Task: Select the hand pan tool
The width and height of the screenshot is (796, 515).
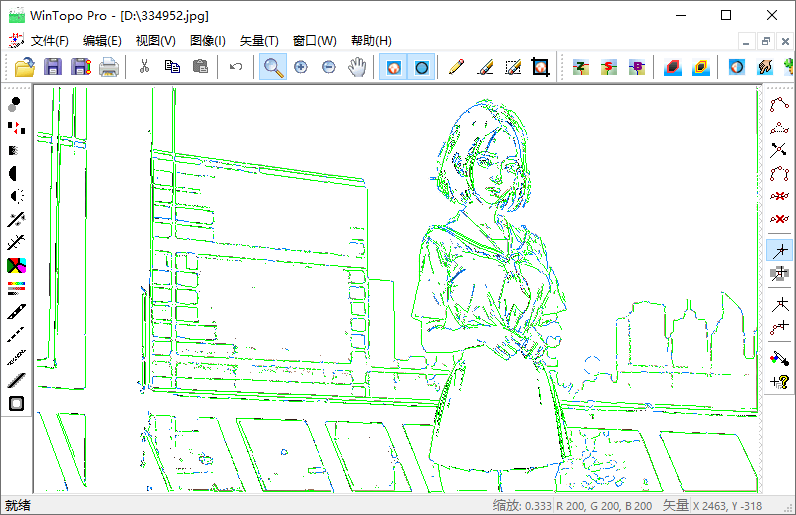Action: (x=357, y=67)
